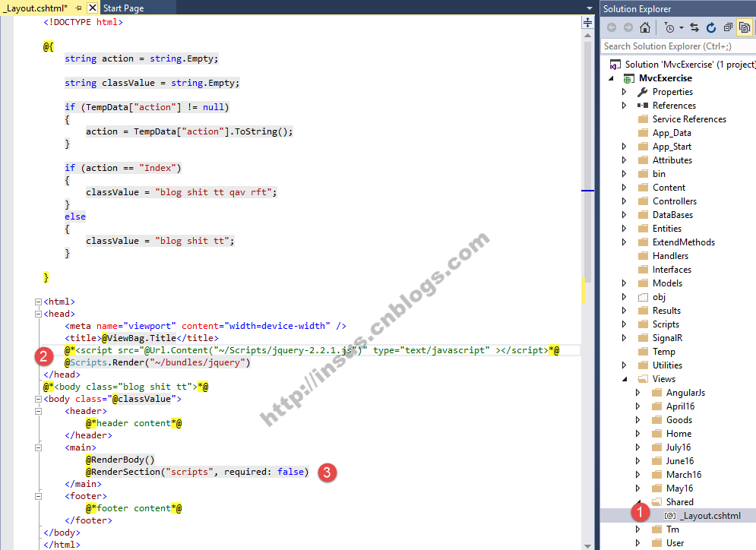Open the Pending Changes Filter dropdown arrow
This screenshot has width=756, height=550.
(x=682, y=28)
